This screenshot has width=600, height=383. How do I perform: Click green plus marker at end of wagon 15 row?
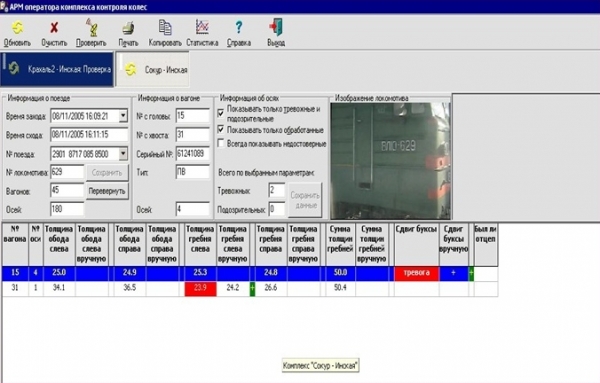pyautogui.click(x=471, y=274)
